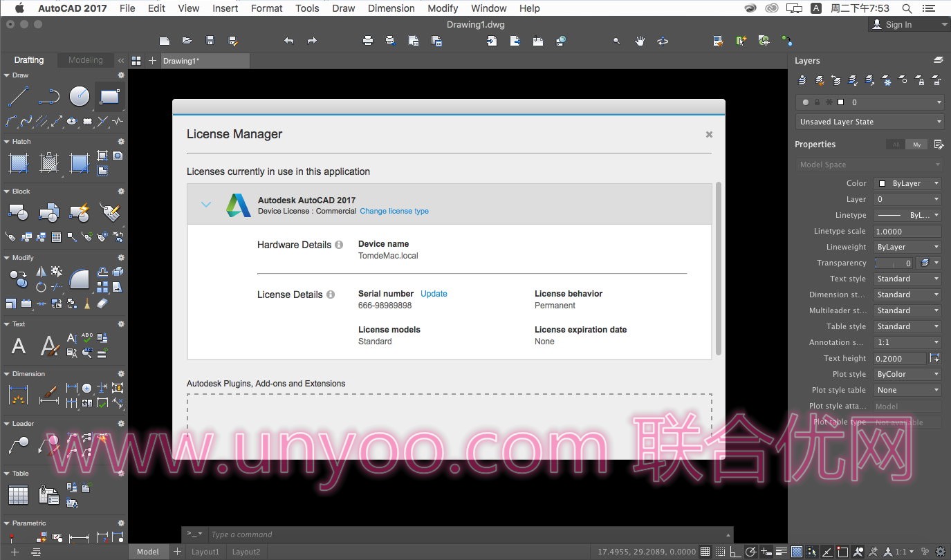Toggle Transparency display in status bar
This screenshot has width=951, height=560.
coord(797,552)
